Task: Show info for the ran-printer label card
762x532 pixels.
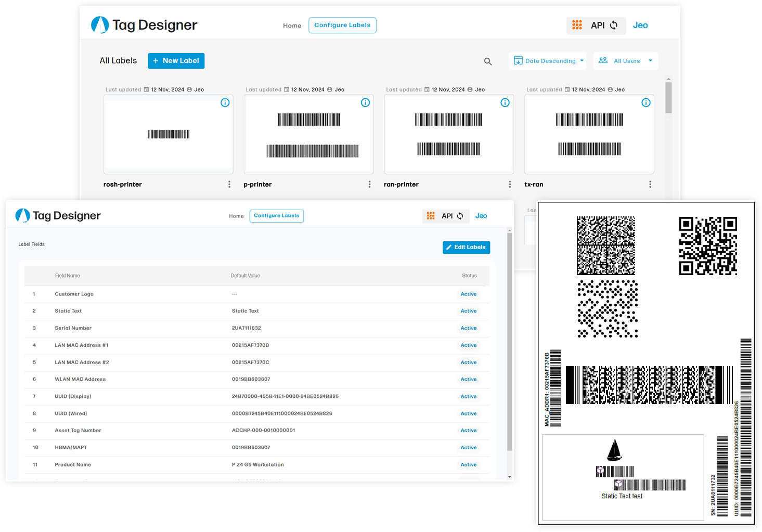Action: click(505, 103)
